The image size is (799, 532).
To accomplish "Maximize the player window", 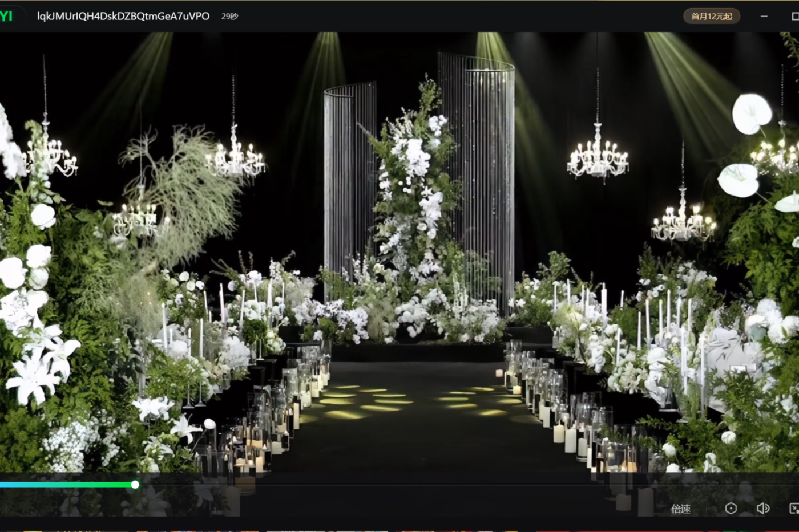I will (795, 16).
